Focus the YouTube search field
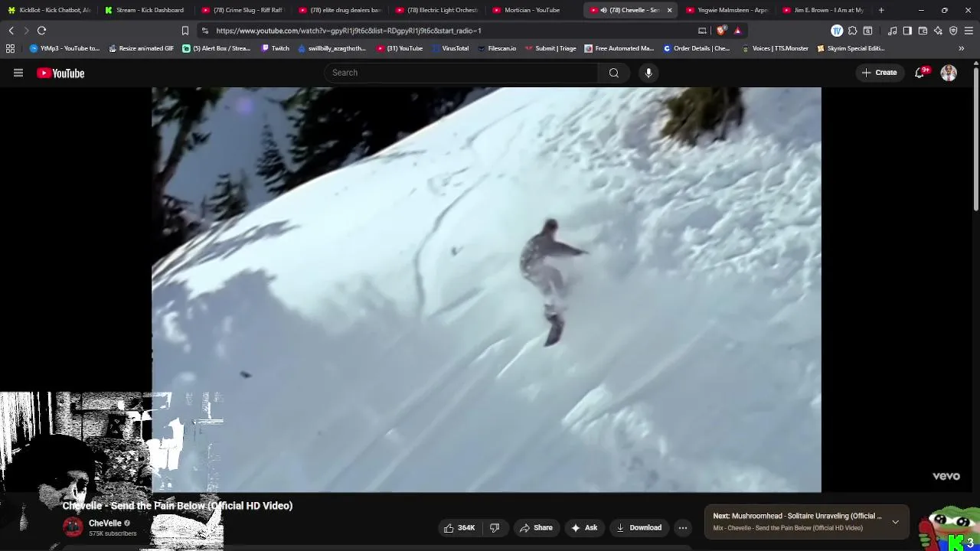Viewport: 980px width, 551px height. 461,73
